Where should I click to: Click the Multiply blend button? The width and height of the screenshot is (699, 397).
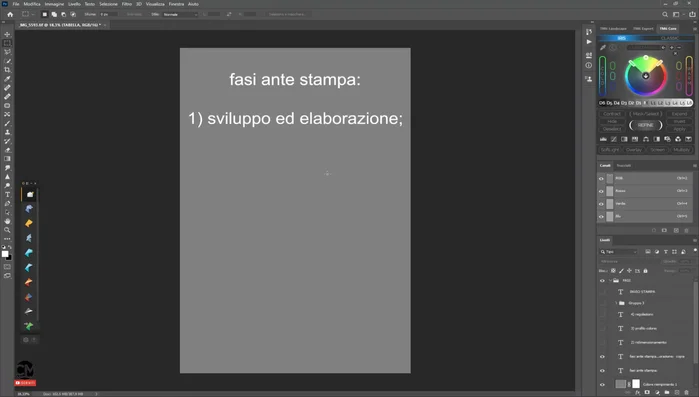point(681,150)
